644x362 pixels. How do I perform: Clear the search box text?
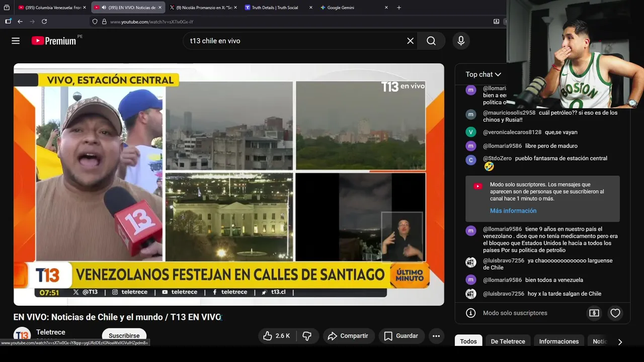pos(411,41)
